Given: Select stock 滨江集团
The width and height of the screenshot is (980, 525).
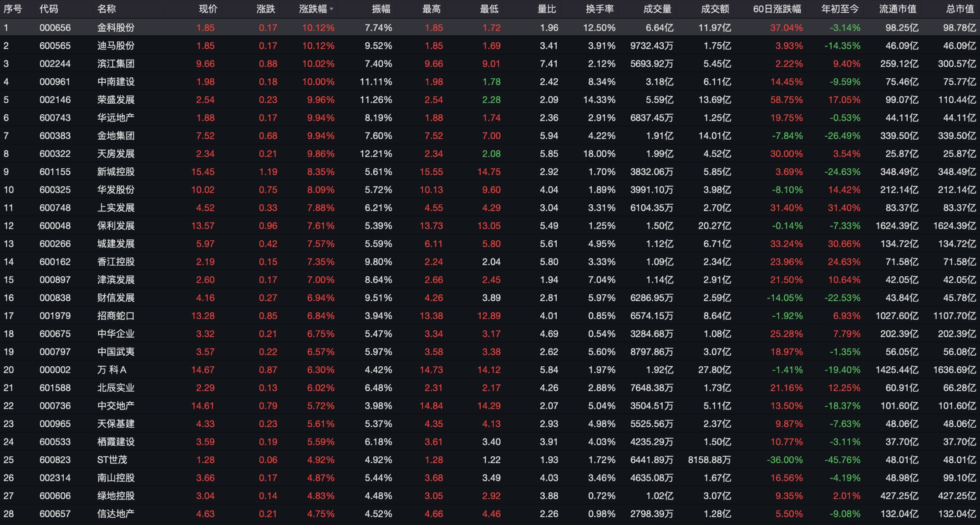Looking at the screenshot, I should click(116, 64).
